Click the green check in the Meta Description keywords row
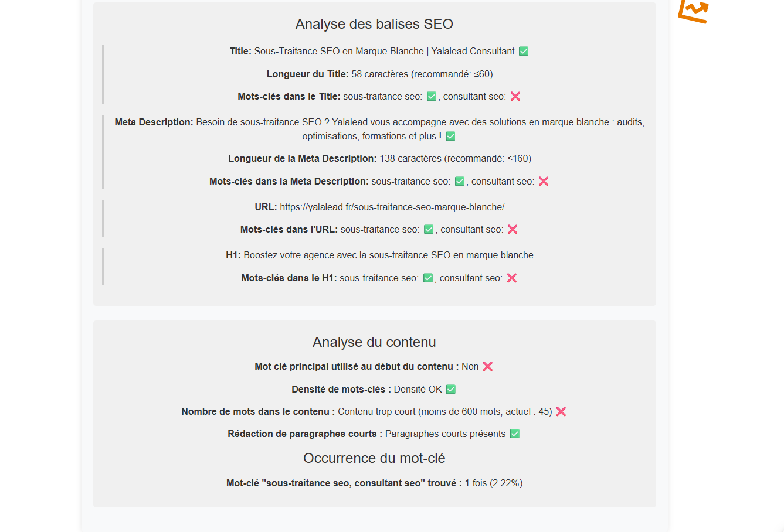Image resolution: width=784 pixels, height=532 pixels. (x=460, y=182)
